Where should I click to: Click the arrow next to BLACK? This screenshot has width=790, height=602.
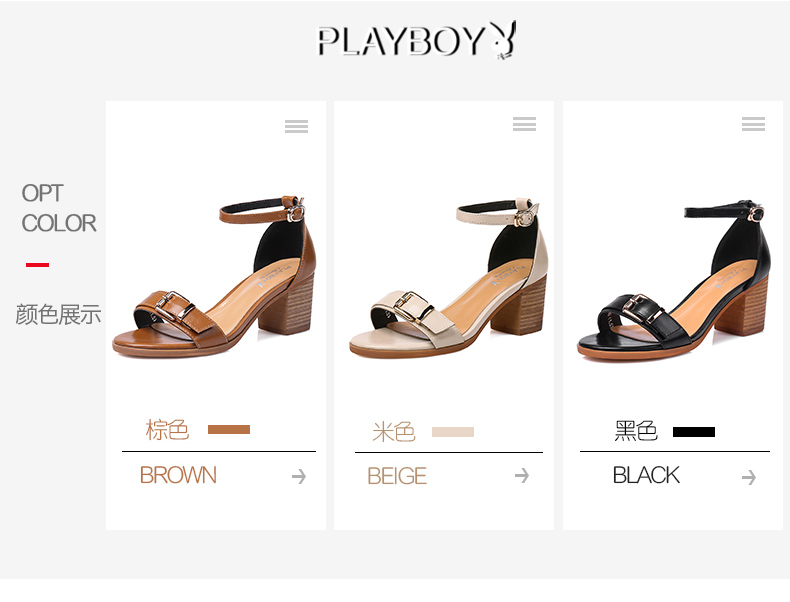tap(749, 477)
